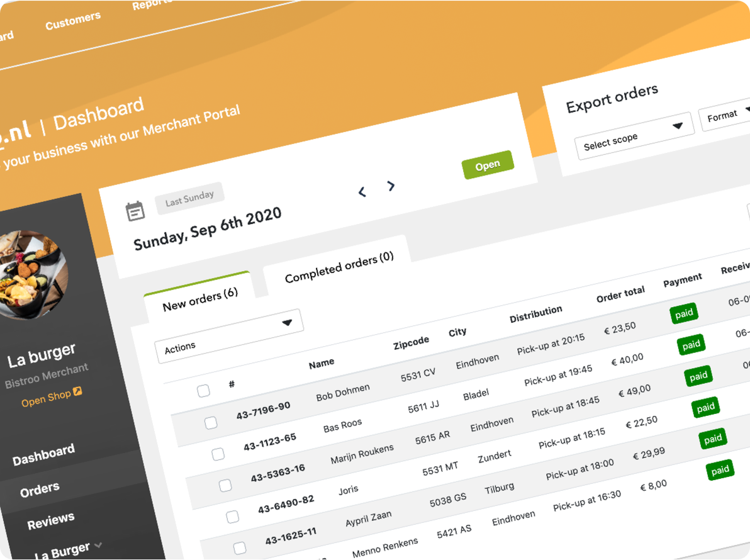Open the Select scope dropdown
Screen dimensions: 750x560
(634, 136)
